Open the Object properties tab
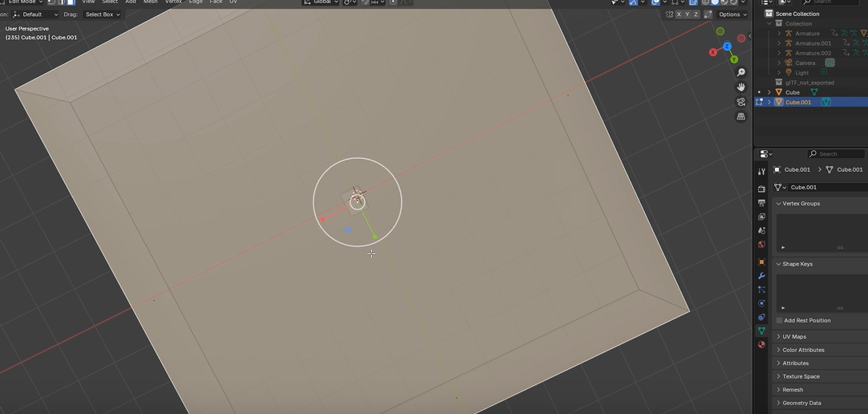The width and height of the screenshot is (868, 414). pyautogui.click(x=762, y=262)
